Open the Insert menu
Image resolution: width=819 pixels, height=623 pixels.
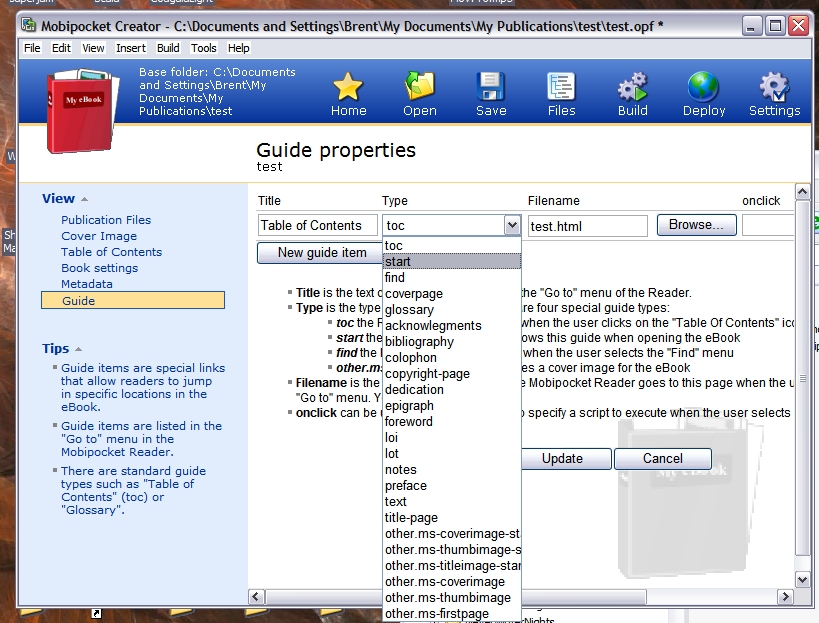tap(131, 48)
